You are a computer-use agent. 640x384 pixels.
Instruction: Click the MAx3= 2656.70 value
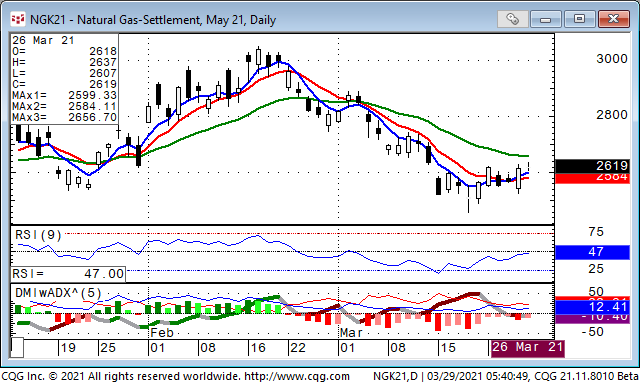[x=64, y=117]
